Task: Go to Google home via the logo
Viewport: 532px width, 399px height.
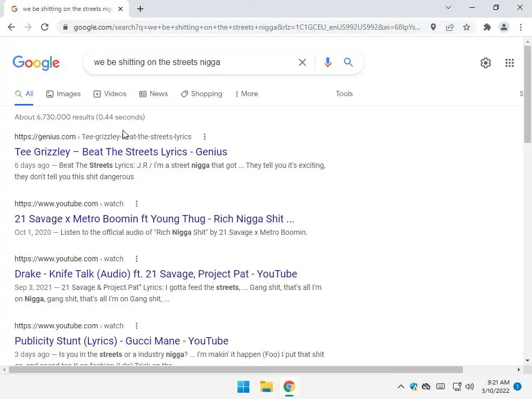Action: point(36,63)
